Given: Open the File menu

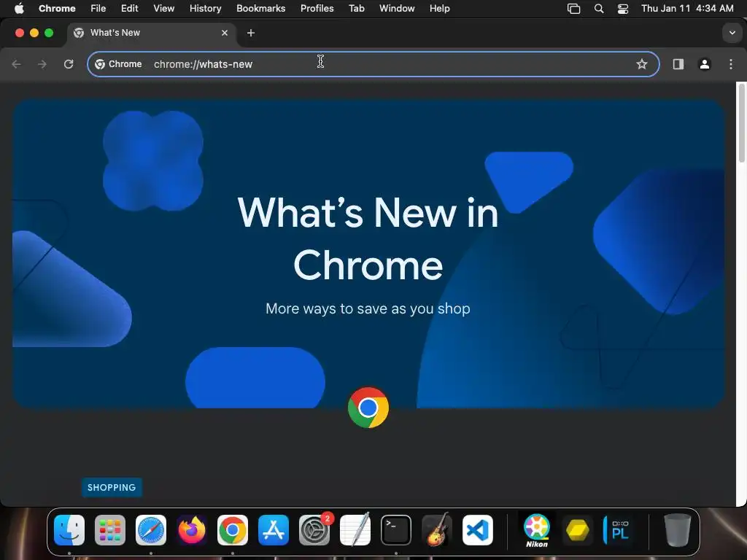Looking at the screenshot, I should click(98, 9).
